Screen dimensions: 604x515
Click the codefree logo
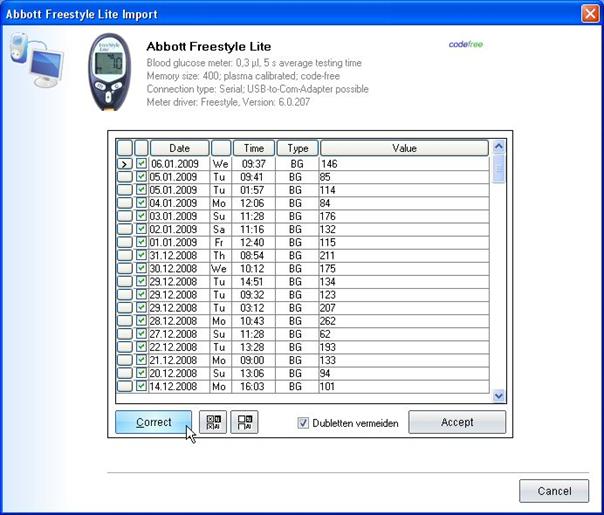(466, 45)
